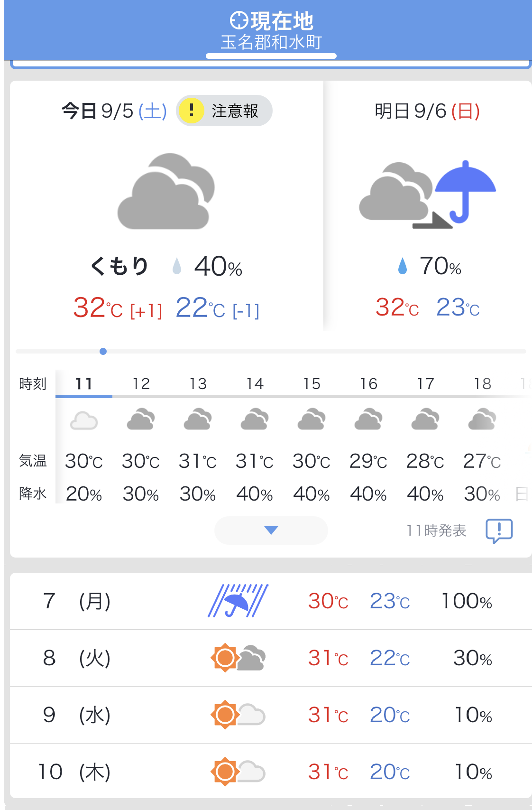Image resolution: width=532 pixels, height=810 pixels.
Task: Open the 9 (水) weekly forecast row
Action: coord(271,715)
